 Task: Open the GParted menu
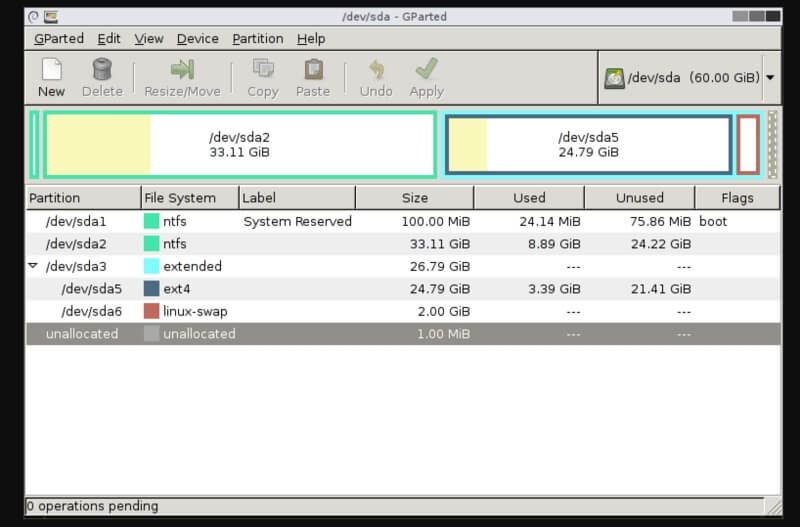point(58,38)
